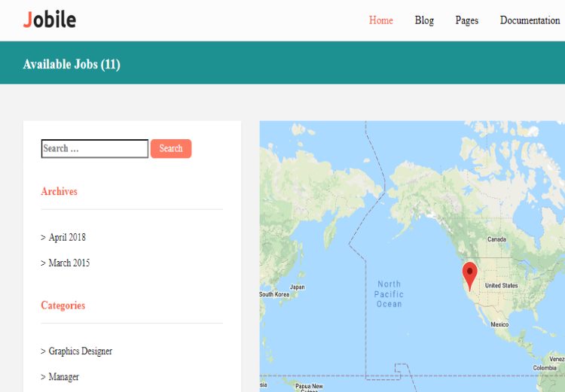Click the Archives sidebar heading
565x392 pixels.
point(59,192)
